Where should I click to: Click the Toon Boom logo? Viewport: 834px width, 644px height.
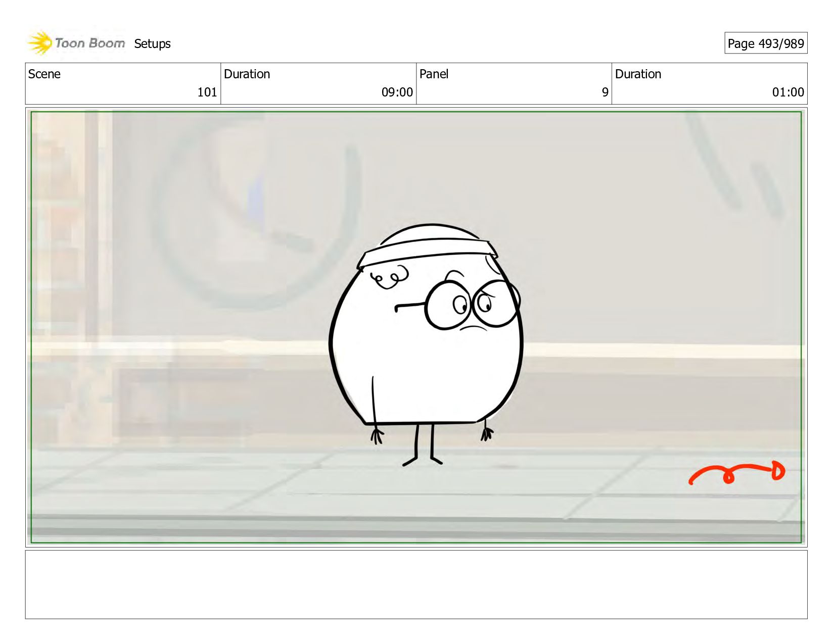pyautogui.click(x=76, y=43)
